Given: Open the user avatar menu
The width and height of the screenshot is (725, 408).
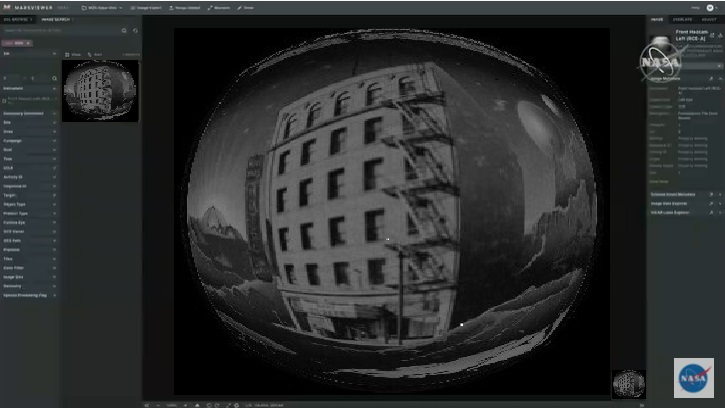Looking at the screenshot, I should 710,7.
